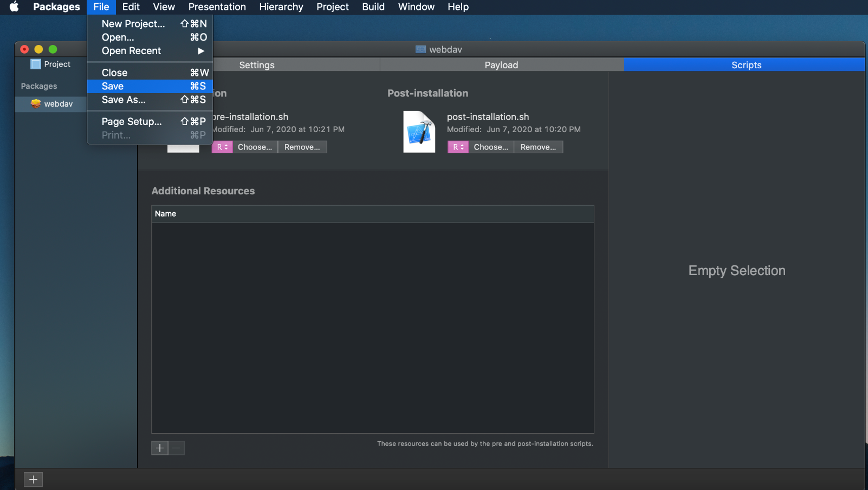
Task: Zoom the window with the green button
Action: (x=53, y=49)
